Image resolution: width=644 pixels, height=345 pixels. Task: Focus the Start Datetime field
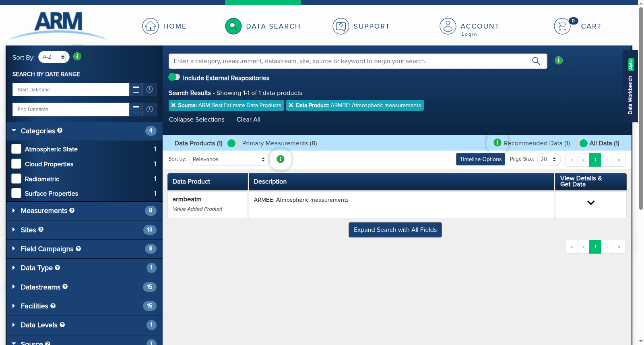[x=71, y=89]
